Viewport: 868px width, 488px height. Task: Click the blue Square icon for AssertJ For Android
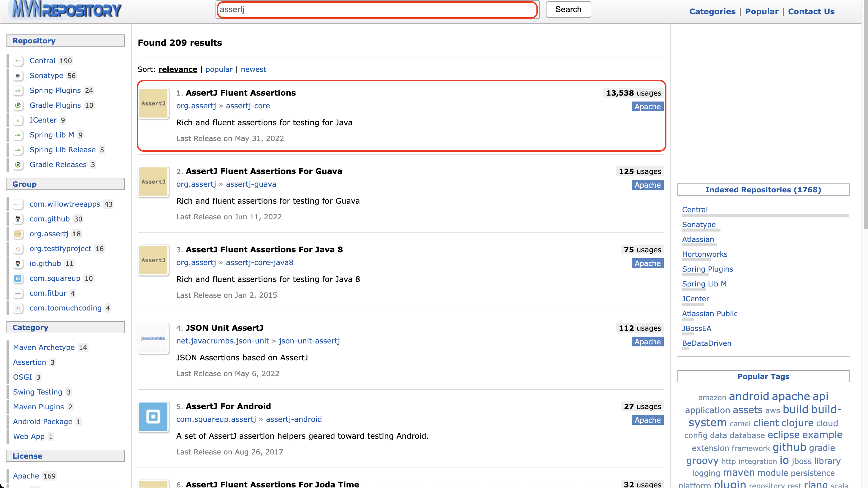pos(153,416)
